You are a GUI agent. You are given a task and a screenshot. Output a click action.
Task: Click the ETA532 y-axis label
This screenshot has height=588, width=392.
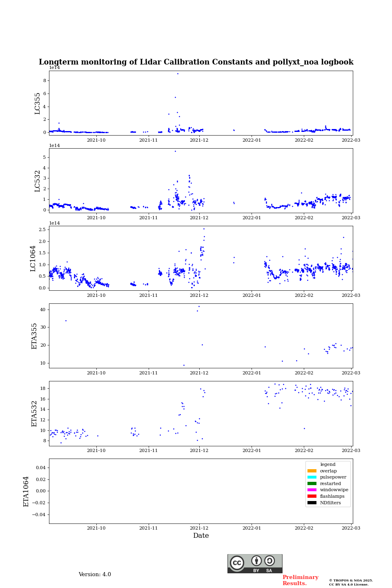[34, 414]
